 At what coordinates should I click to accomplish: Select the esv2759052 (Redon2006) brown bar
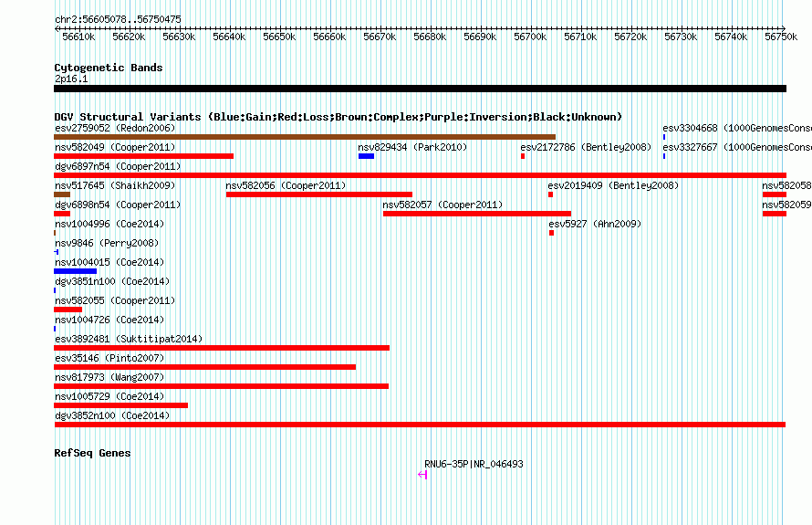(x=305, y=137)
